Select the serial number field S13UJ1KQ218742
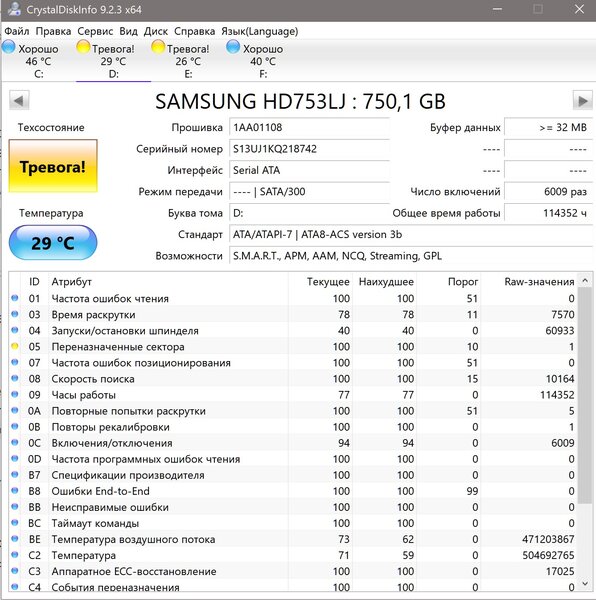The image size is (596, 600). pos(309,149)
